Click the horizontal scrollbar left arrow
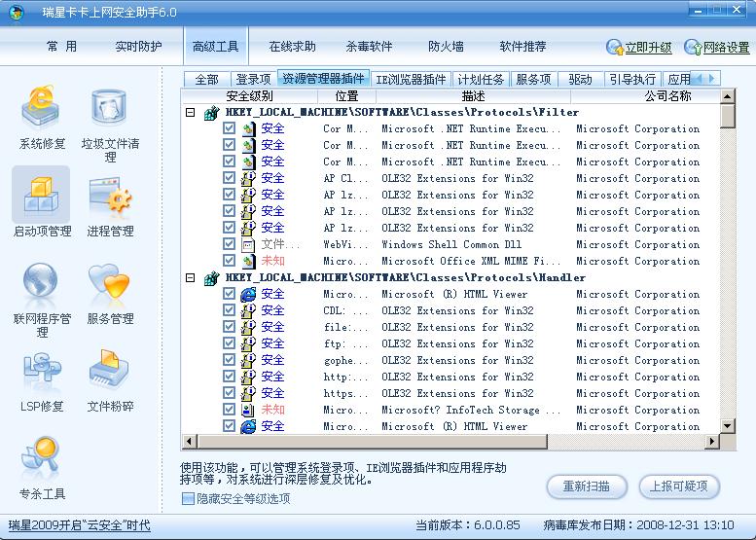Screen dimensions: 756x540 tap(189, 441)
